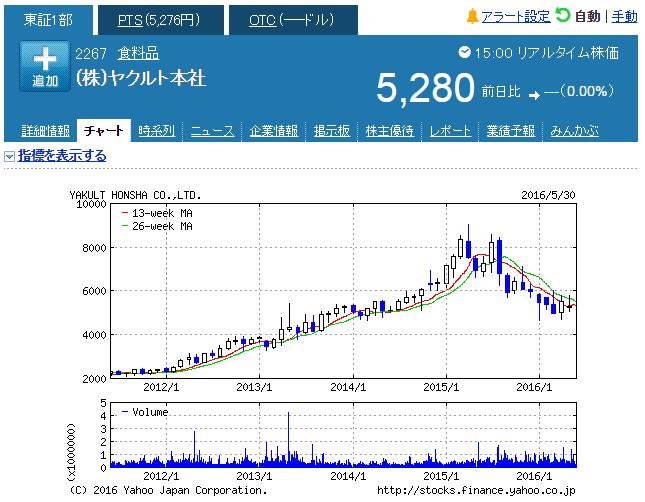The width and height of the screenshot is (645, 502).
Task: Click the 15:00 リアルタイム株価 text
Action: pos(547,53)
